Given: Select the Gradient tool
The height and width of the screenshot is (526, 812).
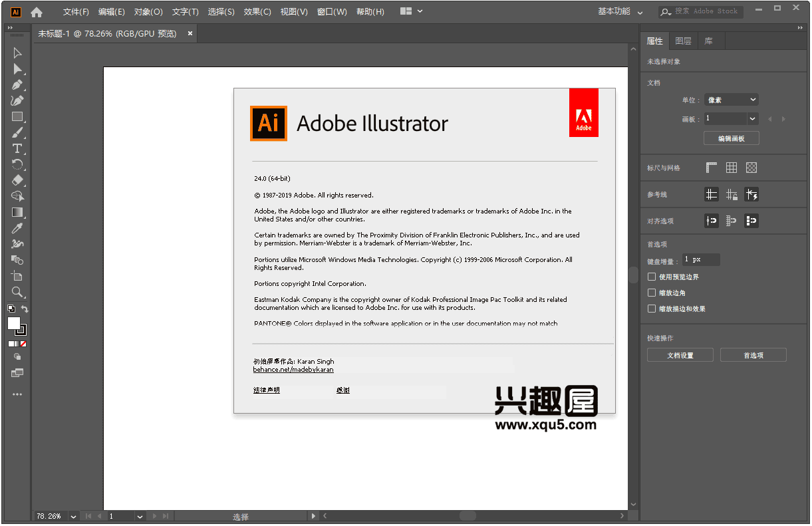Looking at the screenshot, I should 17,212.
